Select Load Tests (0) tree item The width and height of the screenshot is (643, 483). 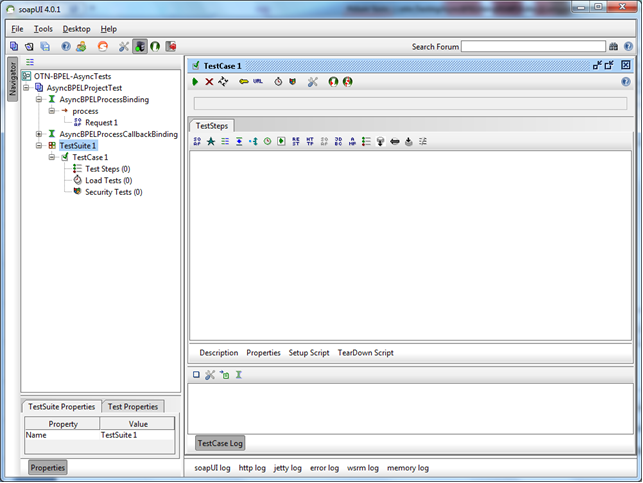click(109, 180)
